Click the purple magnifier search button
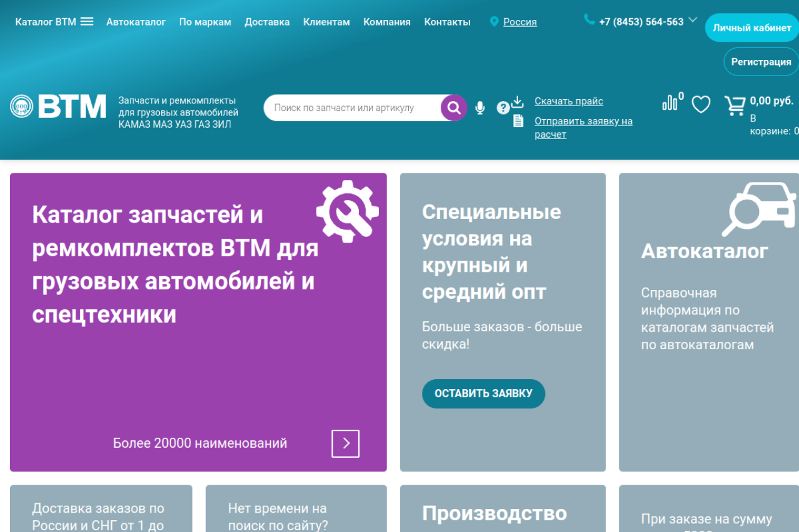Viewport: 799px width, 532px height. pyautogui.click(x=454, y=108)
